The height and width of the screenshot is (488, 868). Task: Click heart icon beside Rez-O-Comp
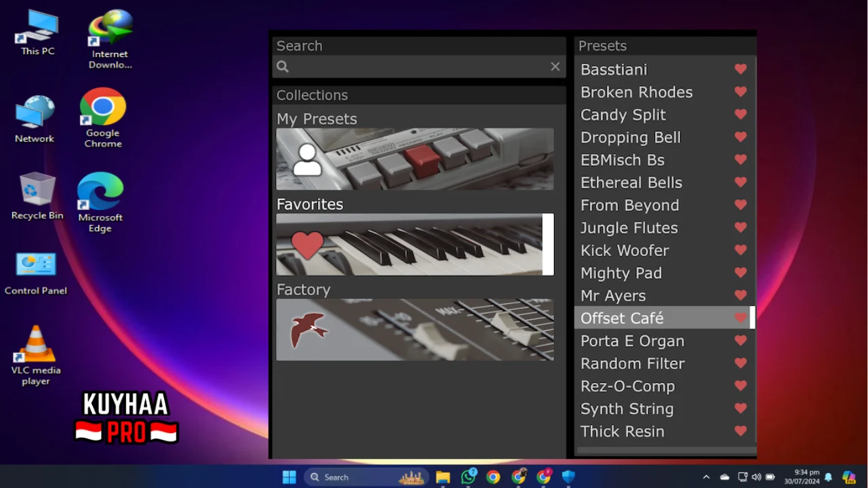(741, 386)
